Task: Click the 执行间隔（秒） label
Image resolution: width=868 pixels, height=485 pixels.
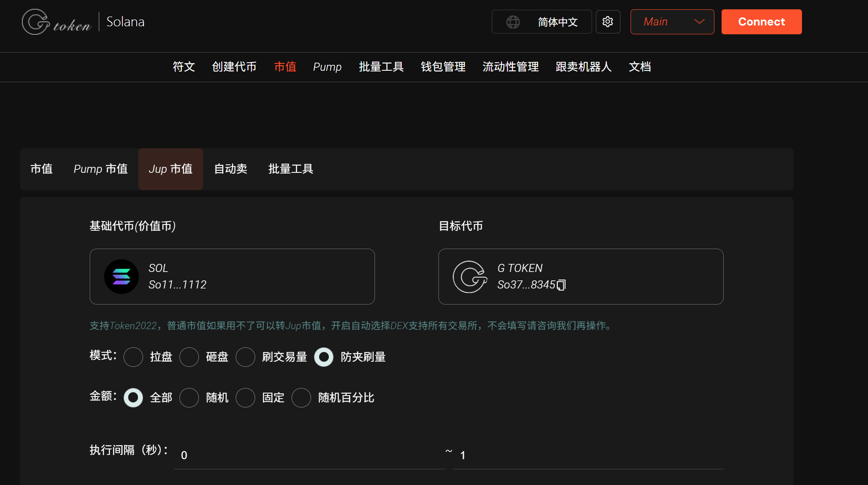Action: (129, 450)
